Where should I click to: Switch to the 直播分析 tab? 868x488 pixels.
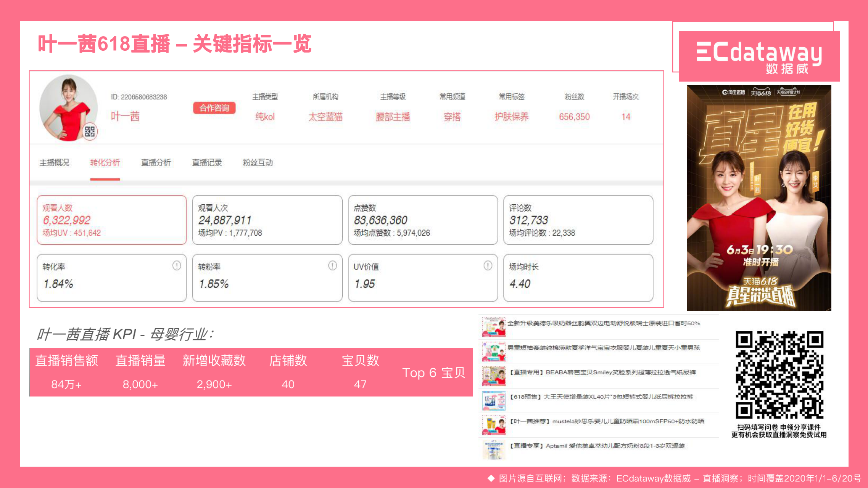point(156,163)
